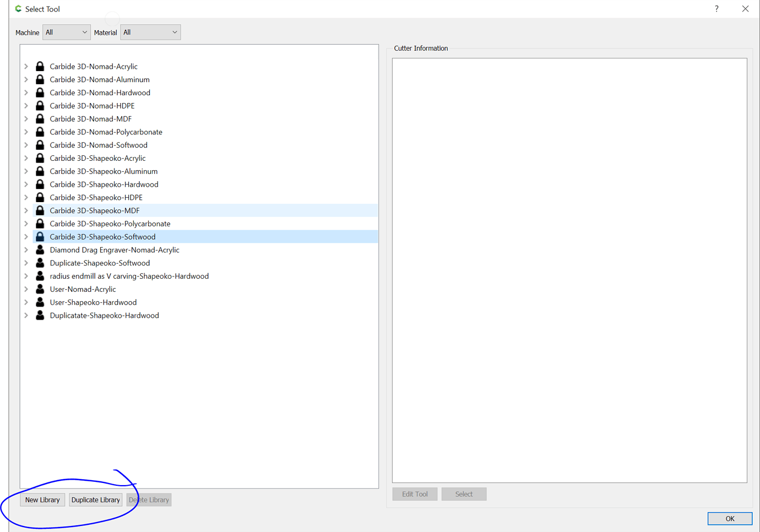760x532 pixels.
Task: Click the user icon for User-Nomad-Acrylic
Action: coord(39,289)
